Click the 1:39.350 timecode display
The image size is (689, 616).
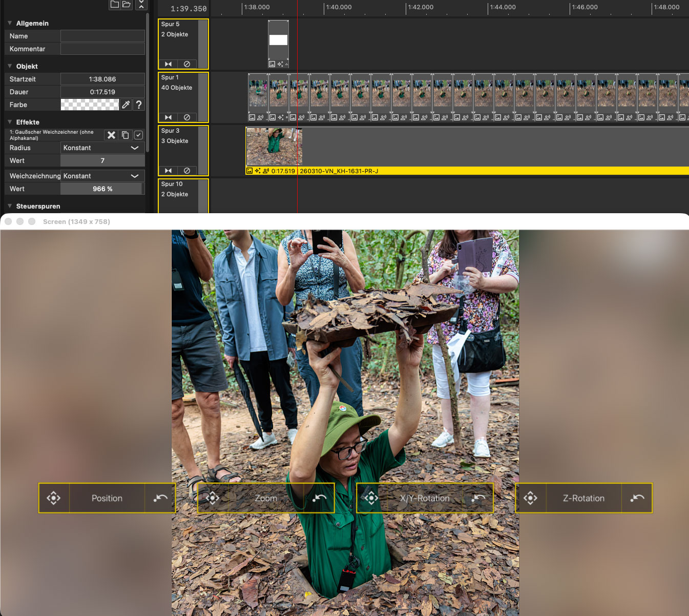189,9
